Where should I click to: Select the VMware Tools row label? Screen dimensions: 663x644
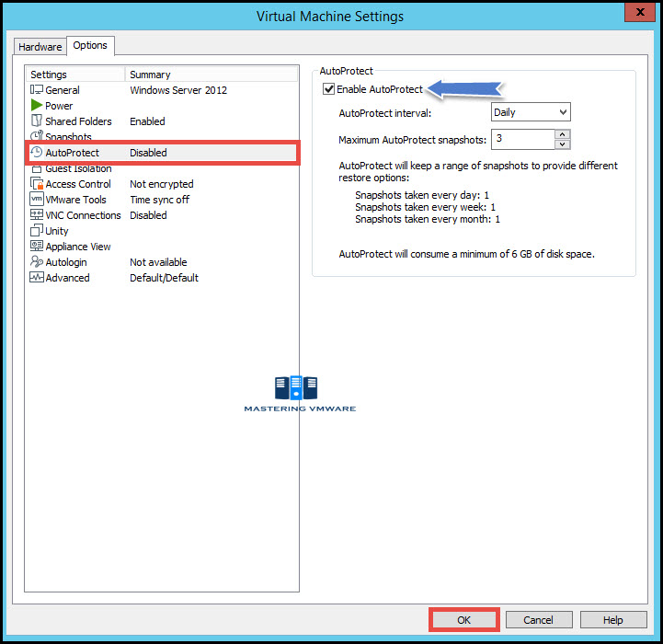(x=75, y=200)
